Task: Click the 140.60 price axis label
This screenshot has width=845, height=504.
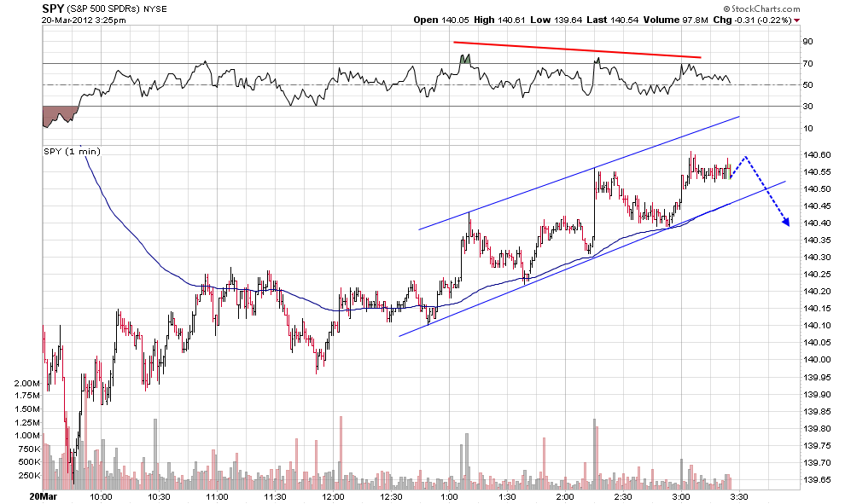Action: click(x=817, y=155)
